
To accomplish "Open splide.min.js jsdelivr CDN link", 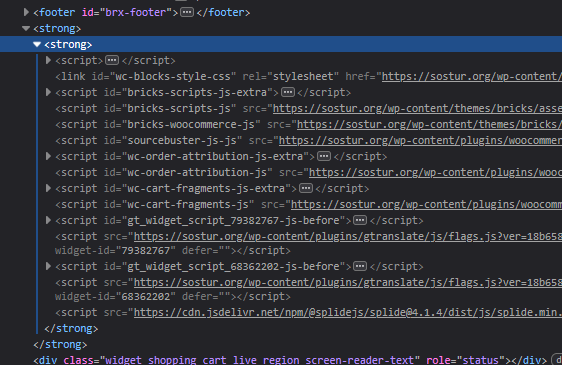I will click(x=348, y=313).
